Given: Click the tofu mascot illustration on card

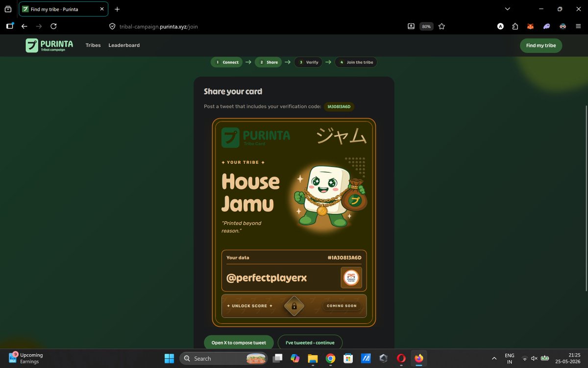Looking at the screenshot, I should pyautogui.click(x=330, y=197).
